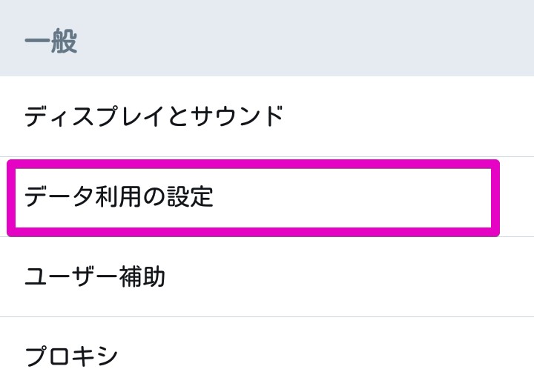Image resolution: width=534 pixels, height=392 pixels.
Task: Click the データ利用の設定 text label
Action: pyautogui.click(x=119, y=197)
